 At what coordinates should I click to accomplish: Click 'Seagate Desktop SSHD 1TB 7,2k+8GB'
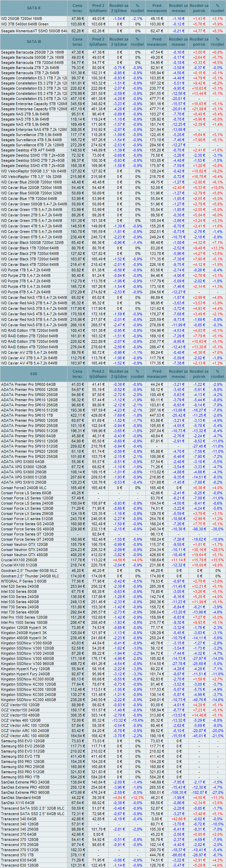pos(33,155)
